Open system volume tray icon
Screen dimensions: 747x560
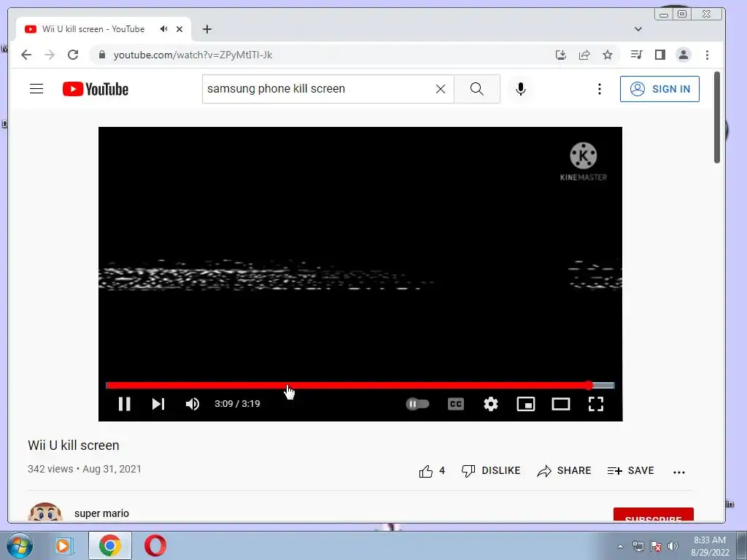pyautogui.click(x=673, y=546)
